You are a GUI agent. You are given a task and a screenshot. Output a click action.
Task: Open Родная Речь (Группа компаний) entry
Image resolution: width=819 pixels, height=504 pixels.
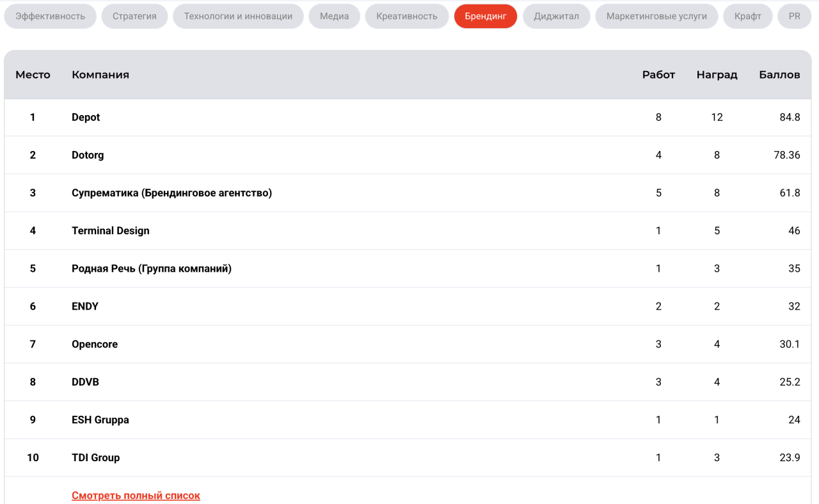tap(152, 268)
